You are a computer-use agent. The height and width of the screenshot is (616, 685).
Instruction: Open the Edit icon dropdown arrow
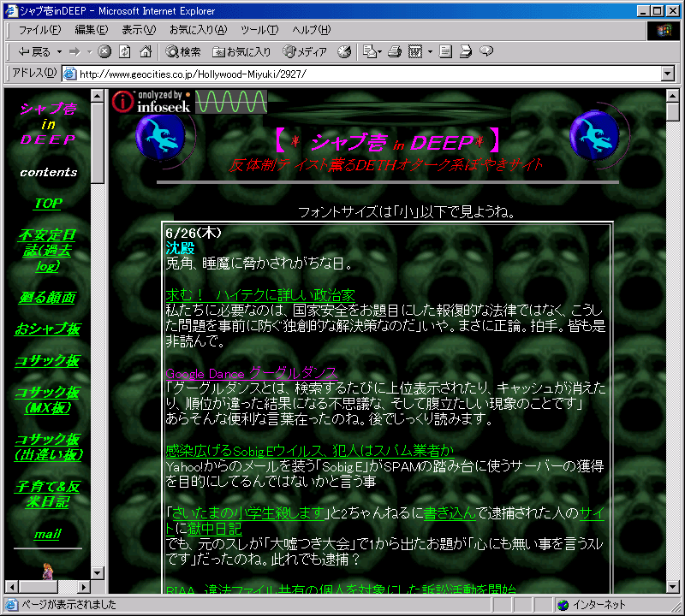point(430,52)
